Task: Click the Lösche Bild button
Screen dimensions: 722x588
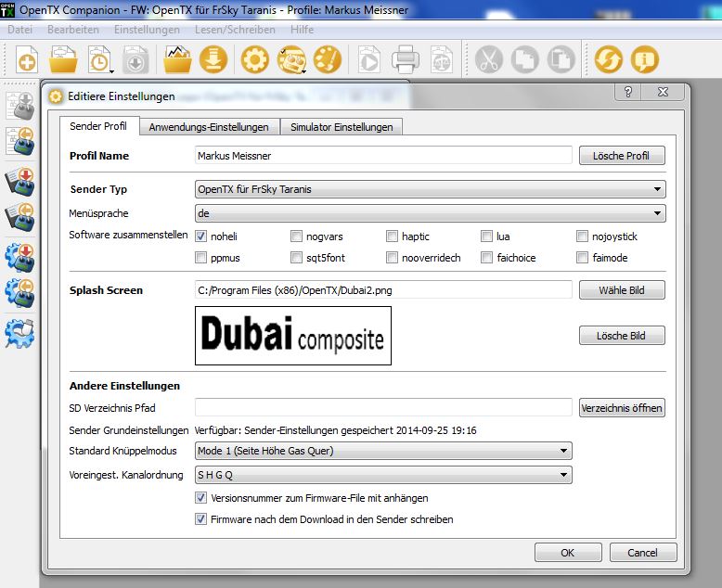Action: [x=622, y=336]
